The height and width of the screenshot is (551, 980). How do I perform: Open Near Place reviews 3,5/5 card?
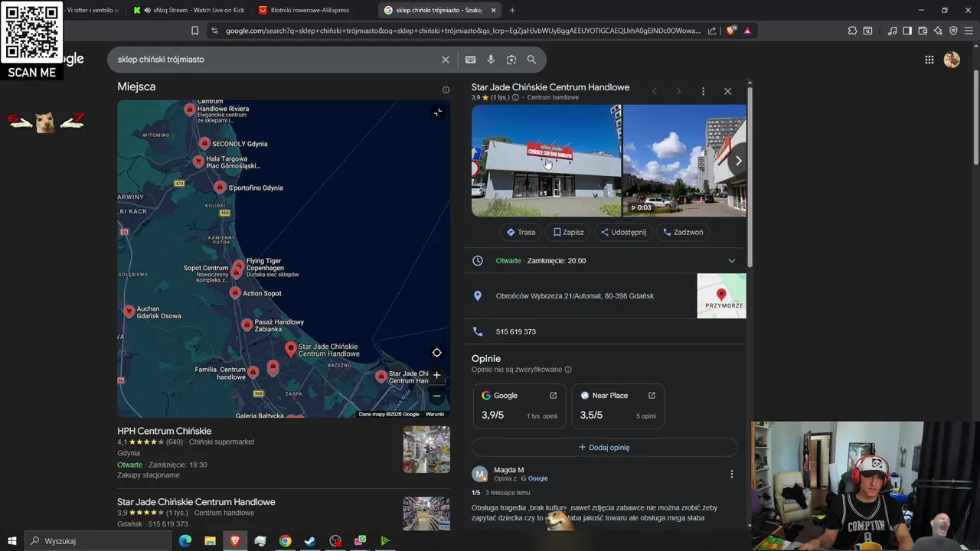618,406
